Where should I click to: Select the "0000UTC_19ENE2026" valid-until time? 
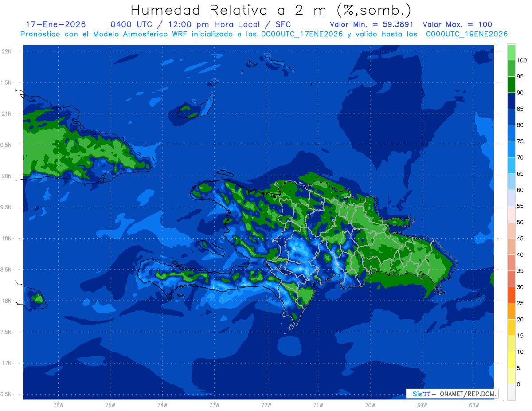(x=467, y=34)
